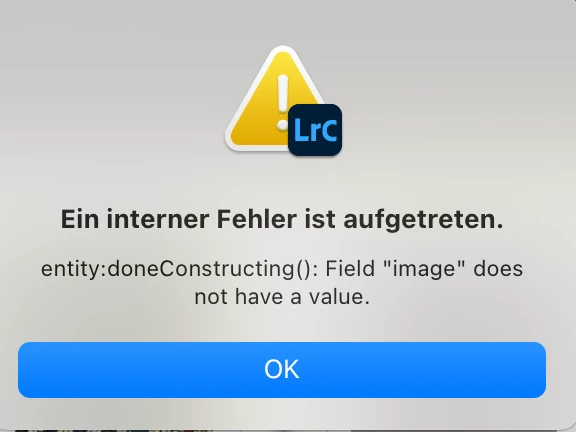This screenshot has height=432, width=576.
Task: Click the word "ist" in the heading
Action: [320, 219]
